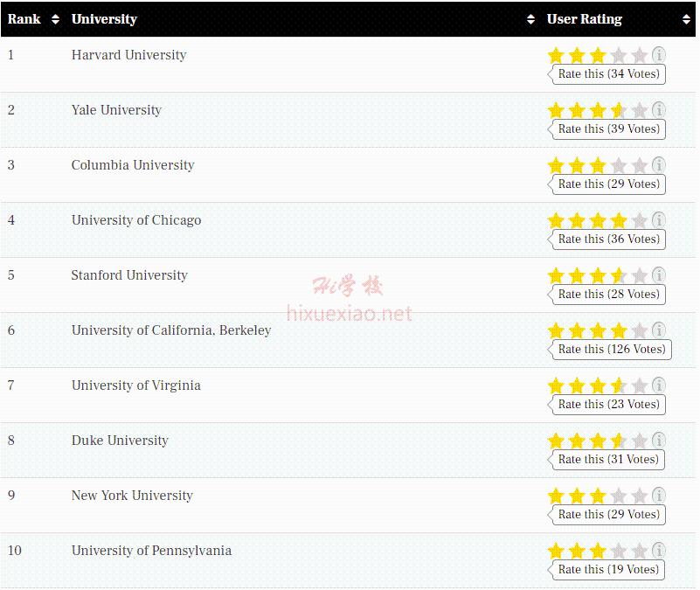The height and width of the screenshot is (590, 700).
Task: Rate Columbia University four stars
Action: [x=619, y=166]
